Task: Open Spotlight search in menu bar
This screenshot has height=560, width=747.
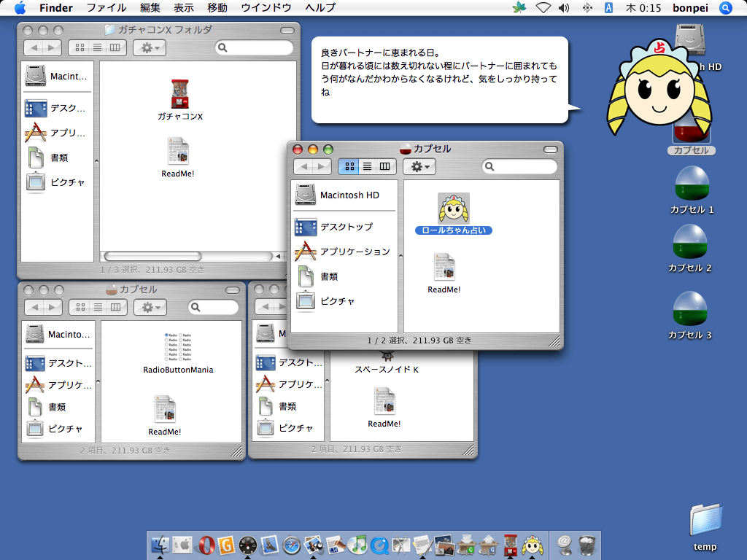Action: [x=726, y=7]
